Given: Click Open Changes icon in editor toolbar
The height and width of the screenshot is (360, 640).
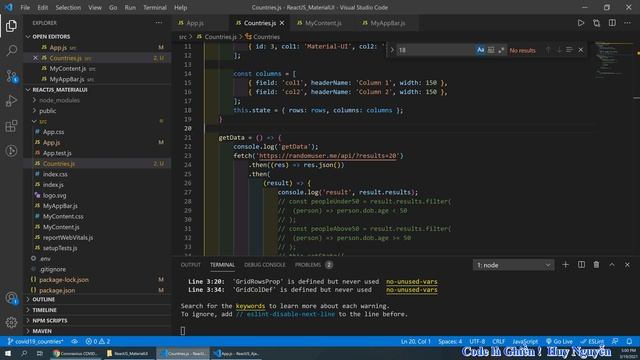Looking at the screenshot, I should click(x=596, y=23).
